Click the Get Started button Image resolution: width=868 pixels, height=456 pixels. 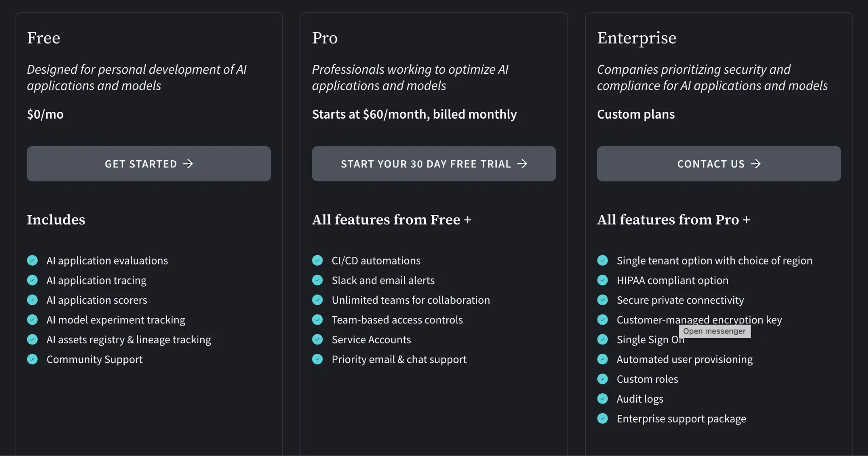148,164
